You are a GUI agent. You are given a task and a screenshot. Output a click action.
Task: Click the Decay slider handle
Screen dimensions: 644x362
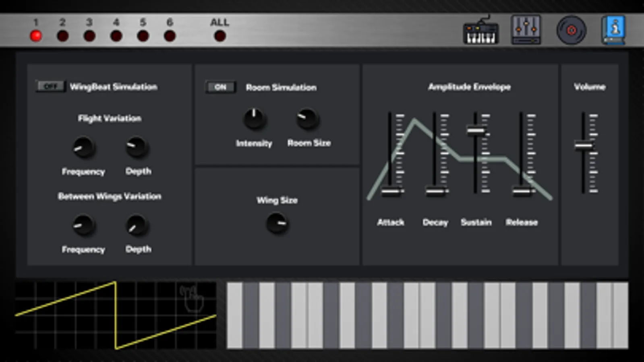click(435, 192)
